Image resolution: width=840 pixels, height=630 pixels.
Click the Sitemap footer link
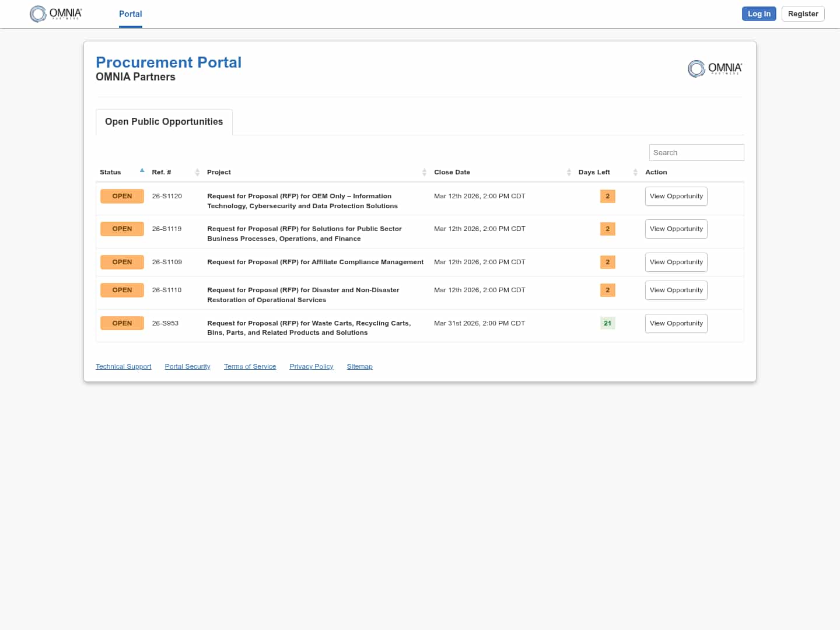pos(359,366)
